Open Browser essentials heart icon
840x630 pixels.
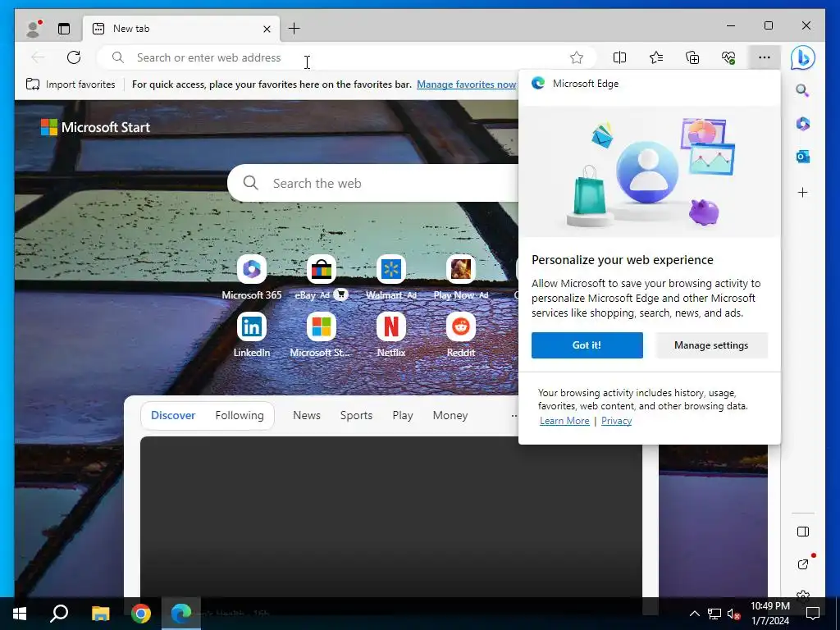728,57
